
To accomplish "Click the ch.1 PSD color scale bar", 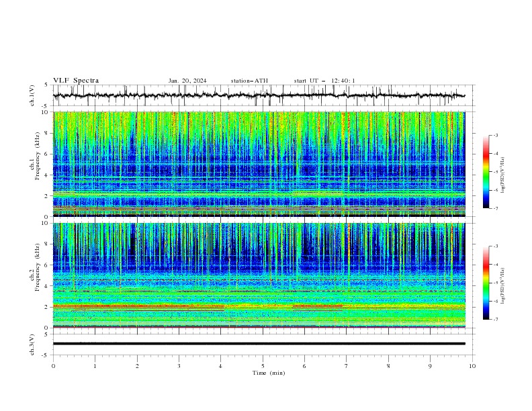I will (x=486, y=172).
